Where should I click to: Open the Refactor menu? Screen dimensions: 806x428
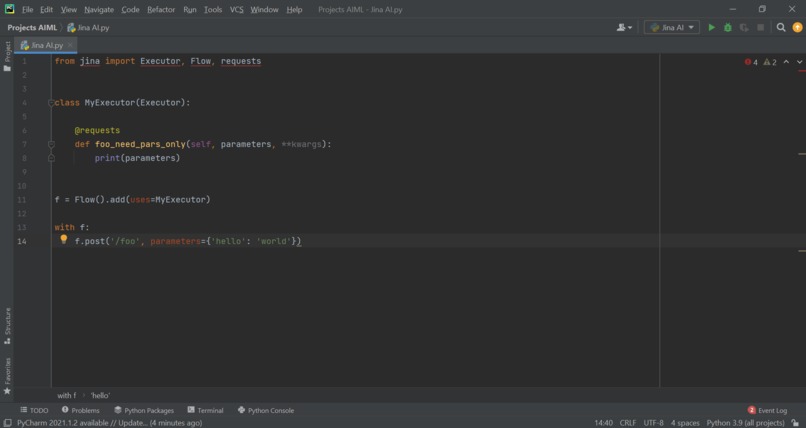(x=161, y=9)
